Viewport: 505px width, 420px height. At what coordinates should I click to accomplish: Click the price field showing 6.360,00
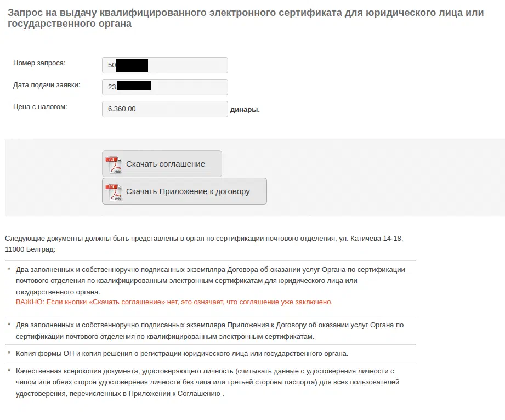[x=164, y=109]
